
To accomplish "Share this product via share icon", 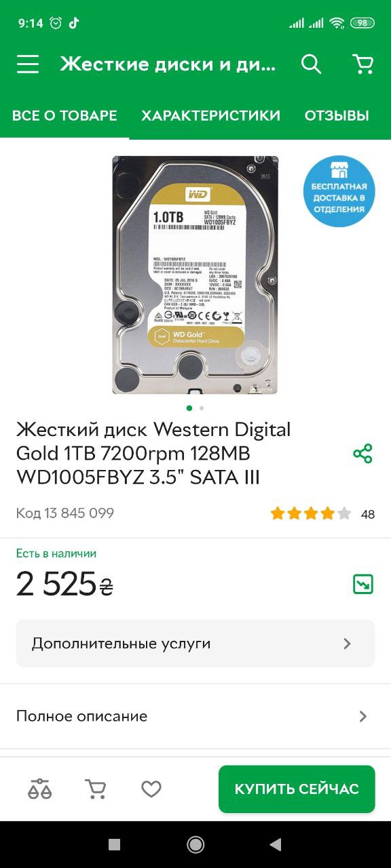I will tap(363, 454).
